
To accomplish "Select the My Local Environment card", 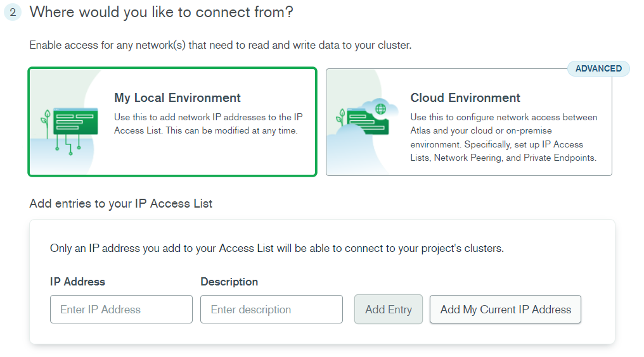I will 172,122.
